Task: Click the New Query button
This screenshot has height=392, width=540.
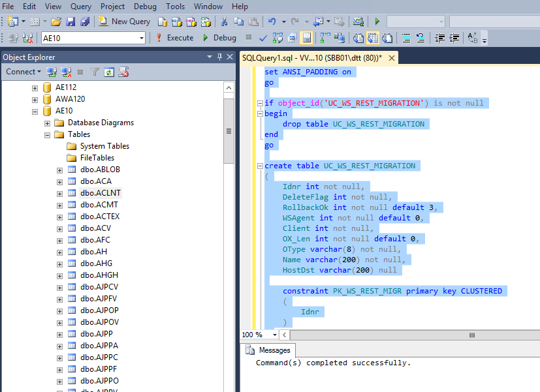Action: coord(124,22)
